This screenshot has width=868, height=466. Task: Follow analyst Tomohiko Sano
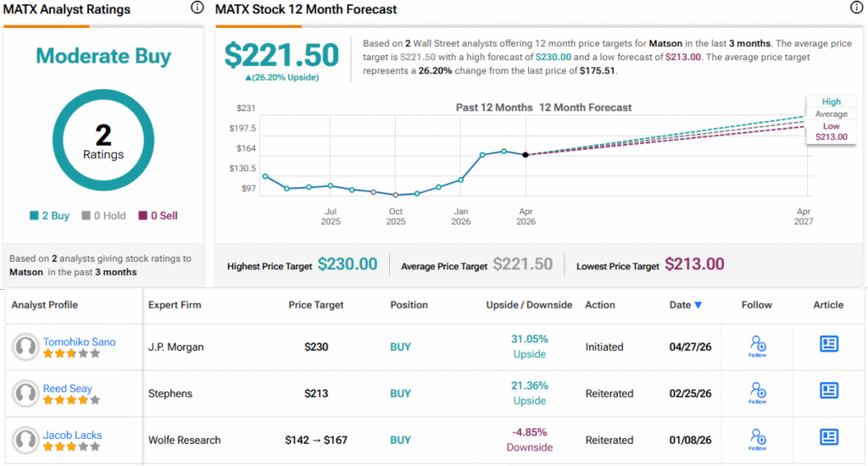pos(757,347)
